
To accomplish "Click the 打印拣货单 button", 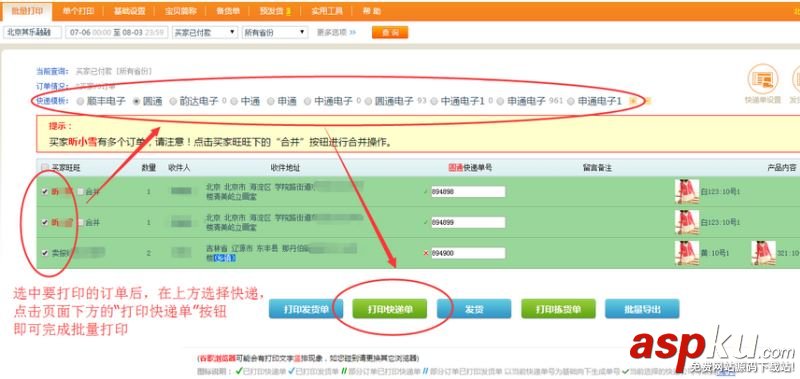I will pos(558,309).
